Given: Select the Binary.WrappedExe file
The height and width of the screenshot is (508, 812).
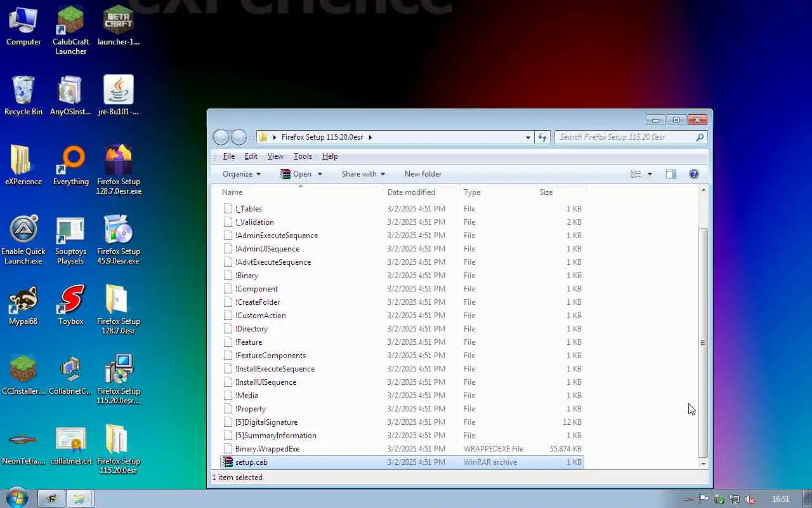Looking at the screenshot, I should pyautogui.click(x=402, y=449).
